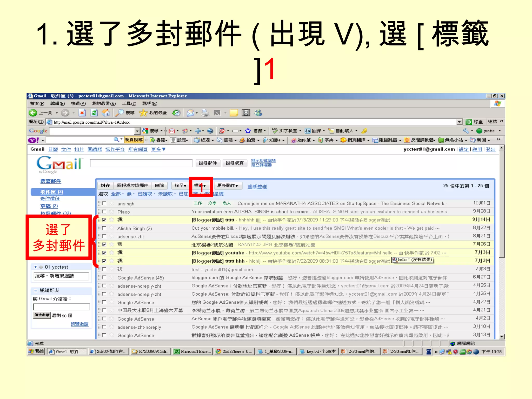Click the 刪除 (Delete) button
This screenshot has height=399, width=532.
click(159, 185)
